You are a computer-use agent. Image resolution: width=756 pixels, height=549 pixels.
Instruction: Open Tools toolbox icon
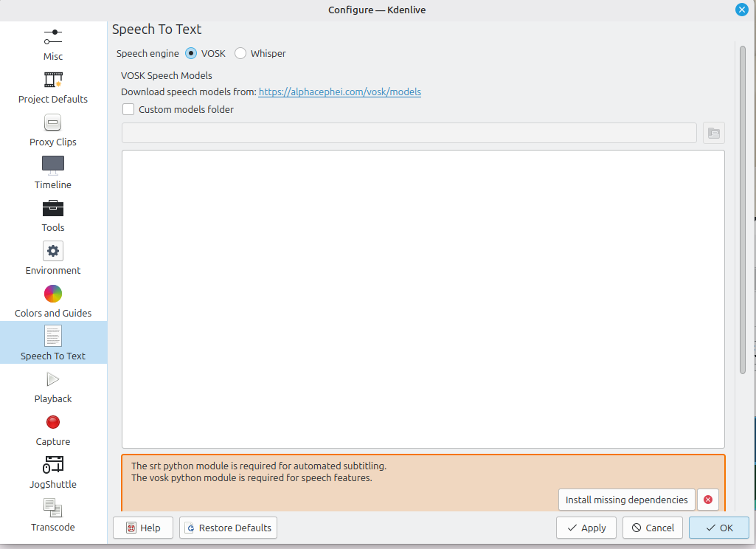coord(53,208)
